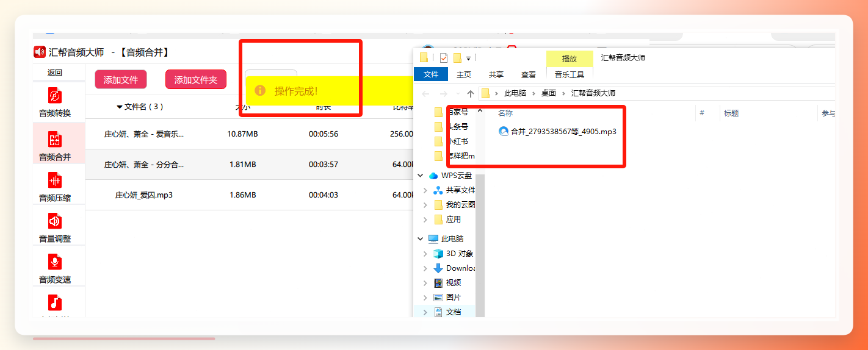Expand the 图片 tree node
This screenshot has height=350, width=868.
(425, 297)
